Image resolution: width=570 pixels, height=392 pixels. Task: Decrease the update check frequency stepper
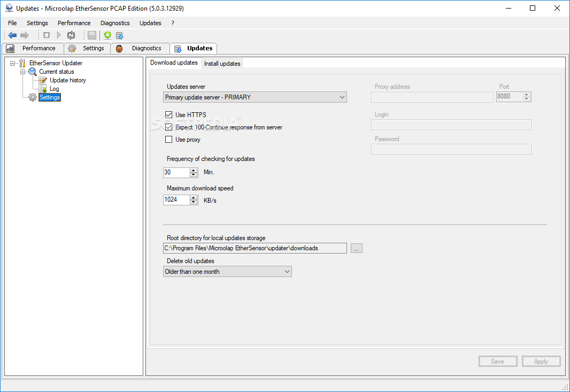[194, 174]
